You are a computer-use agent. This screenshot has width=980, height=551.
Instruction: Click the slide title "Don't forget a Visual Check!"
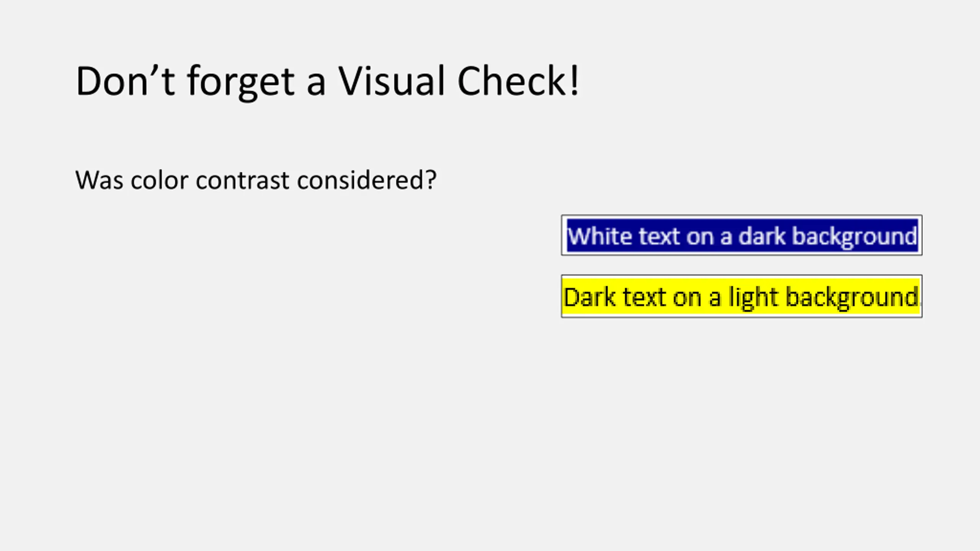(327, 81)
